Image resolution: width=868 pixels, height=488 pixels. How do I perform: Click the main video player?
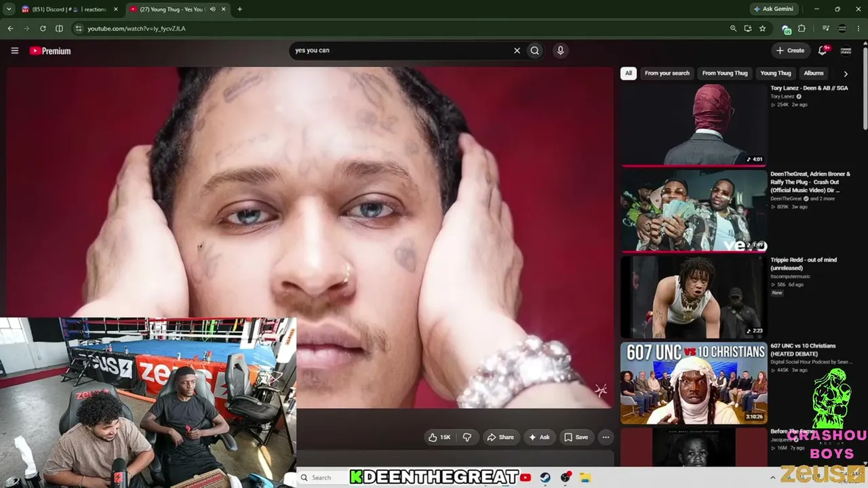(x=310, y=237)
